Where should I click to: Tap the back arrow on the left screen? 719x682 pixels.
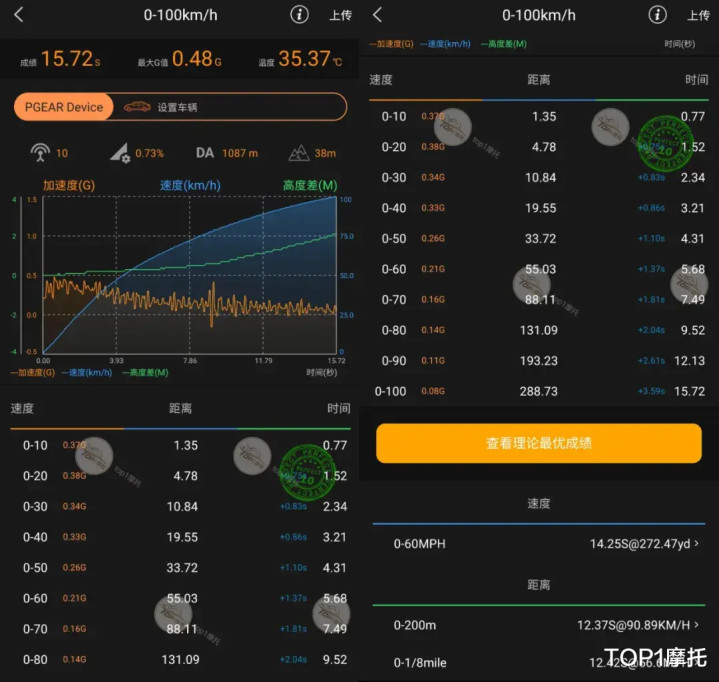19,15
